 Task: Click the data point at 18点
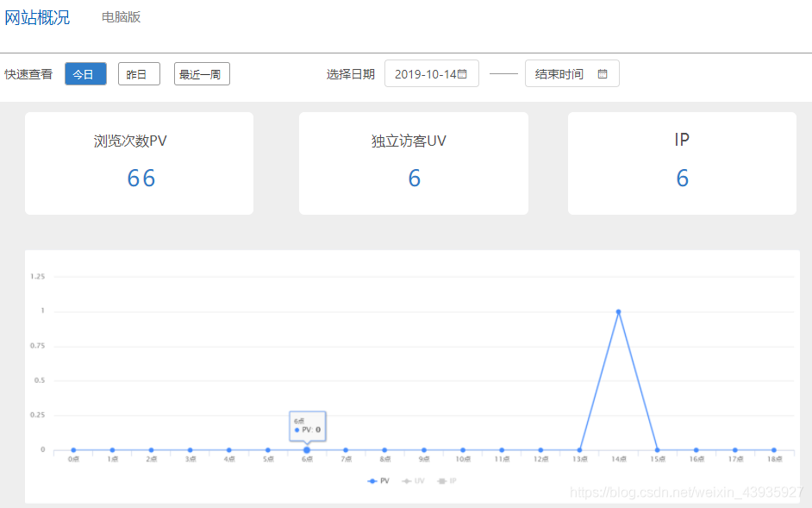tap(774, 450)
